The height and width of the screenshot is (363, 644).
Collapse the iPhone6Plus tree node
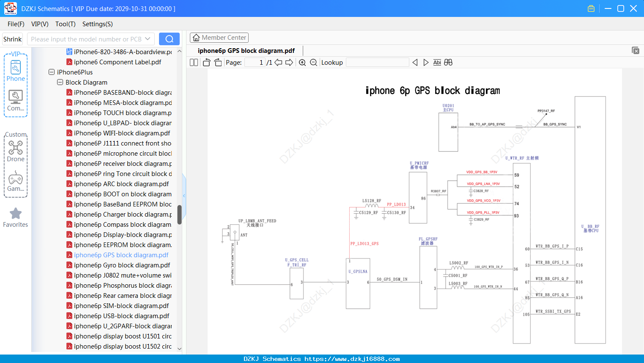pos(52,72)
